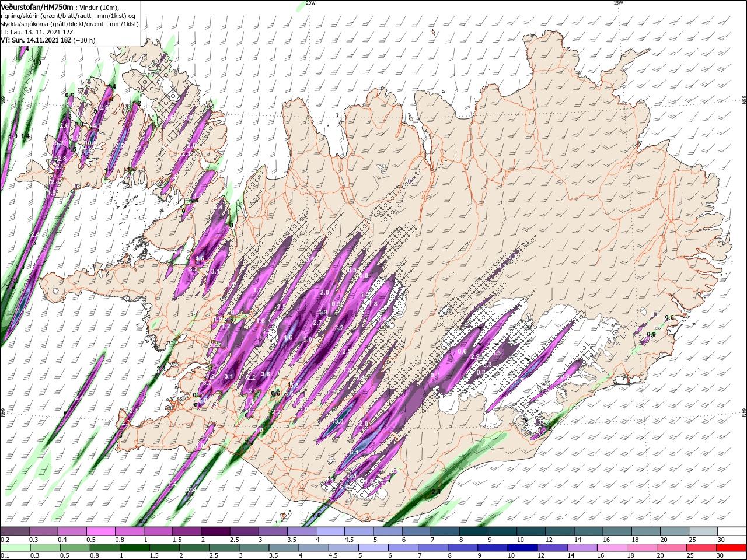Pick the rain legend swatch starting at 7
Viewport: 747px width, 560px height.
point(432,548)
